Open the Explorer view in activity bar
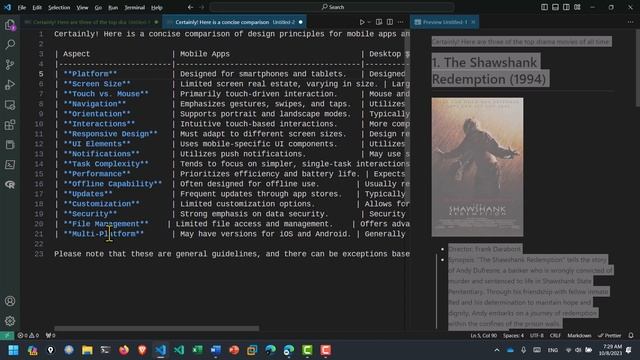The width and height of the screenshot is (640, 360). click(10, 25)
